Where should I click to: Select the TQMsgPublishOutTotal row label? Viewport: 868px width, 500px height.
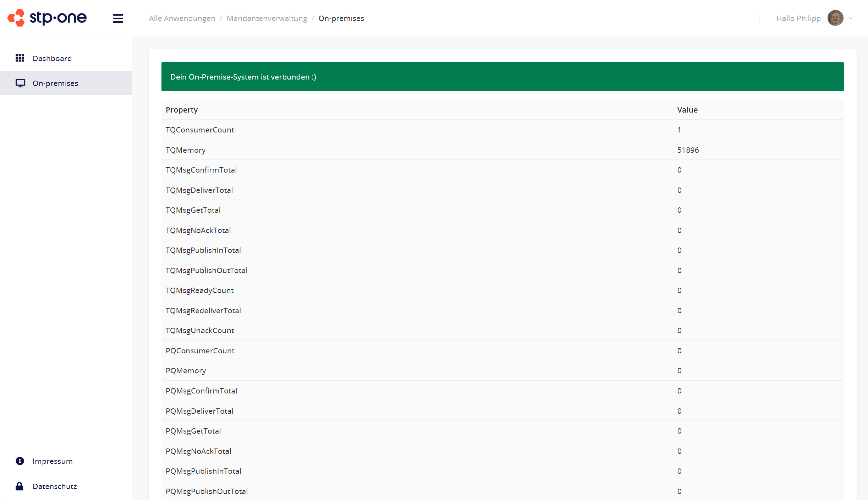coord(207,271)
